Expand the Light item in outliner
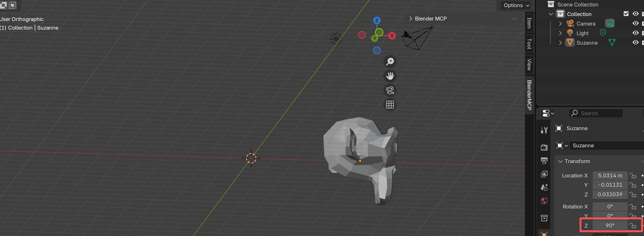This screenshot has height=236, width=644. (560, 33)
